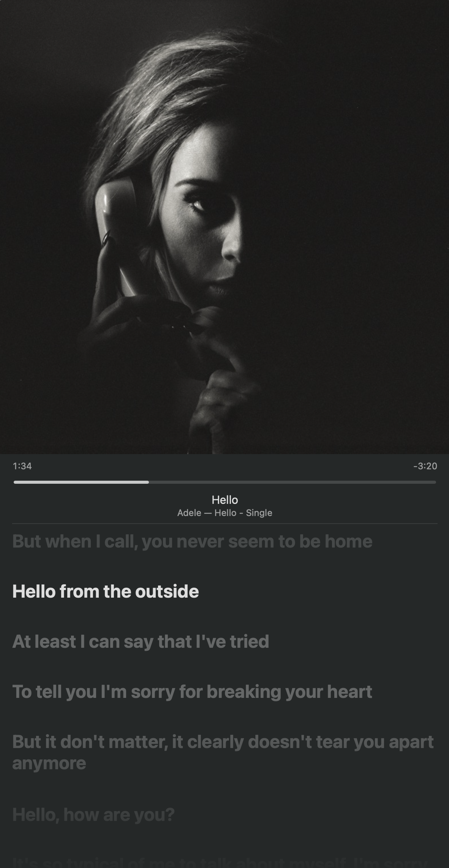This screenshot has height=868, width=449.
Task: Skip to lyric "To tell you I'm sorry for breaking"
Action: click(192, 692)
